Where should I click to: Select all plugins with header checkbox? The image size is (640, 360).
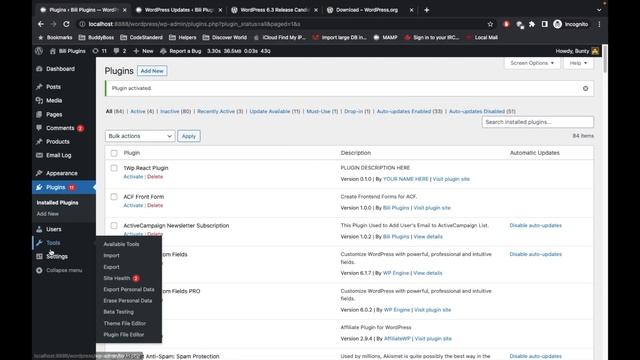click(114, 153)
